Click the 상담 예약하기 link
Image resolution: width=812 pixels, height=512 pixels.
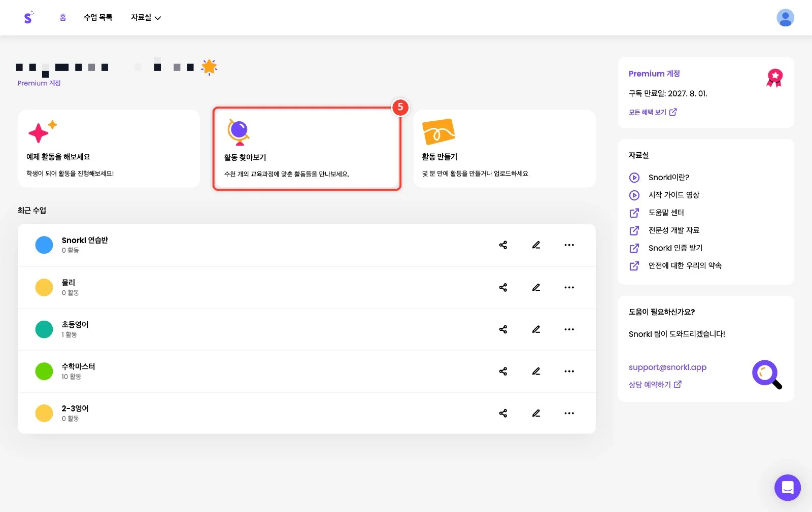point(655,385)
